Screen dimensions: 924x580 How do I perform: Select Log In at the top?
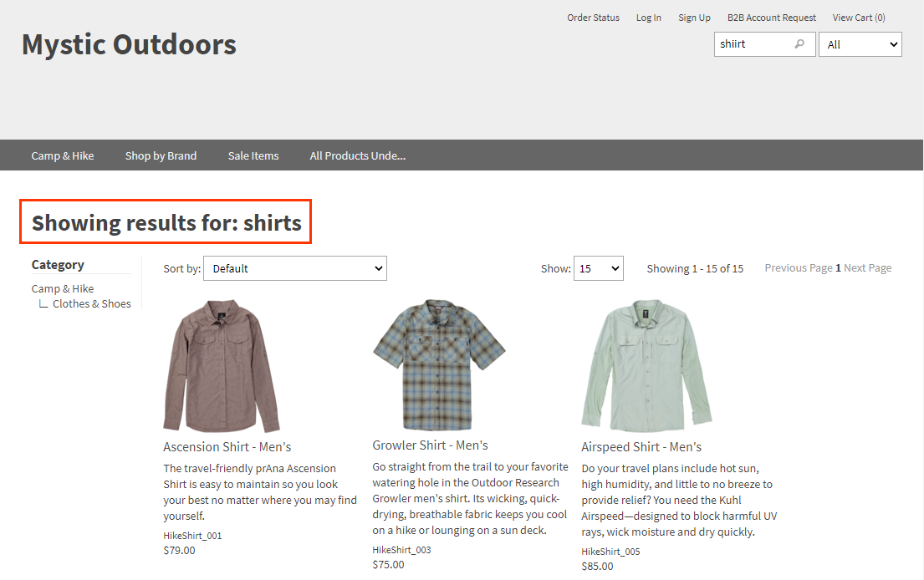tap(648, 17)
